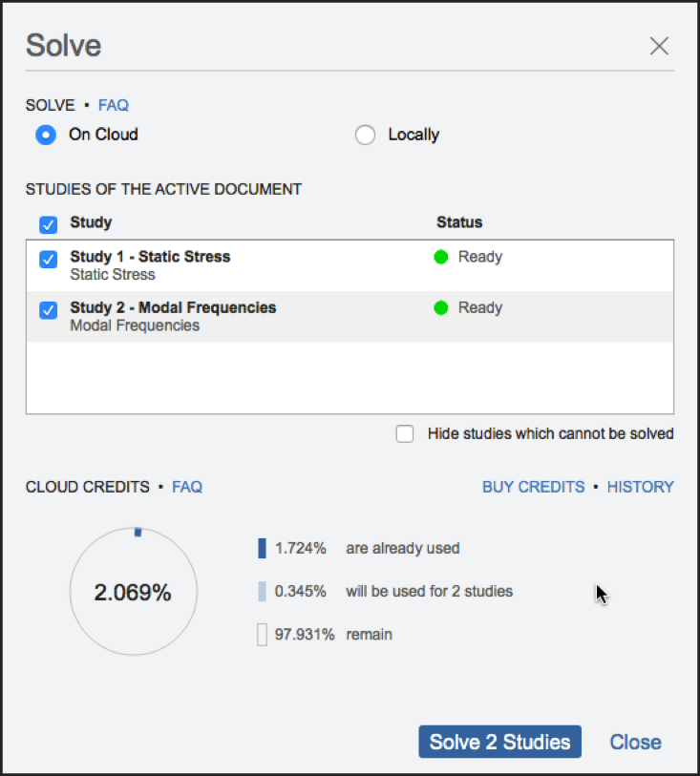
Task: Click the dark blue already-used legend swatch
Action: click(262, 549)
